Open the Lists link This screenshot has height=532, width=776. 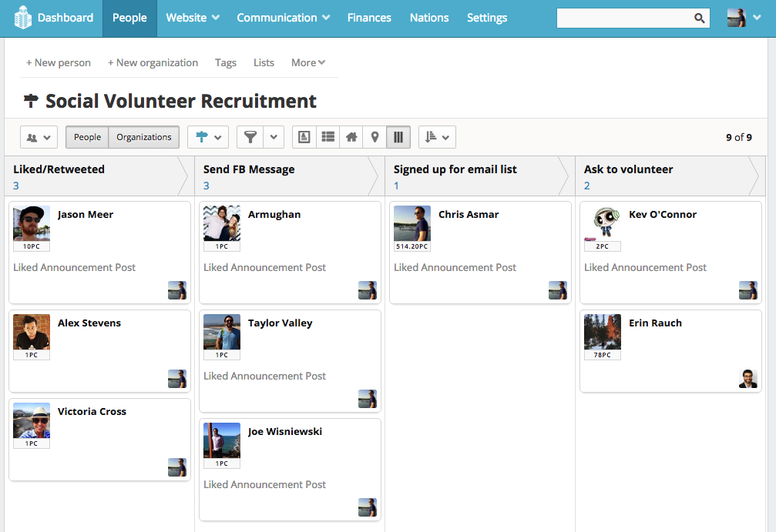264,63
